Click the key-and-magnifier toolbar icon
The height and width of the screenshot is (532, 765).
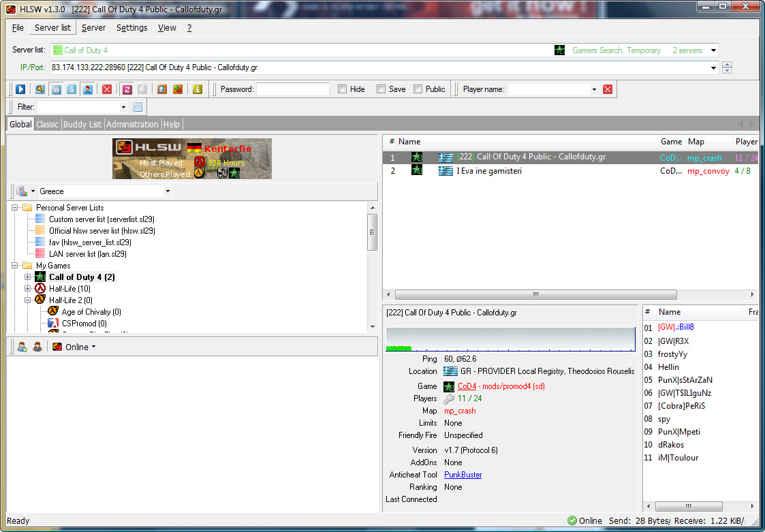[40, 89]
